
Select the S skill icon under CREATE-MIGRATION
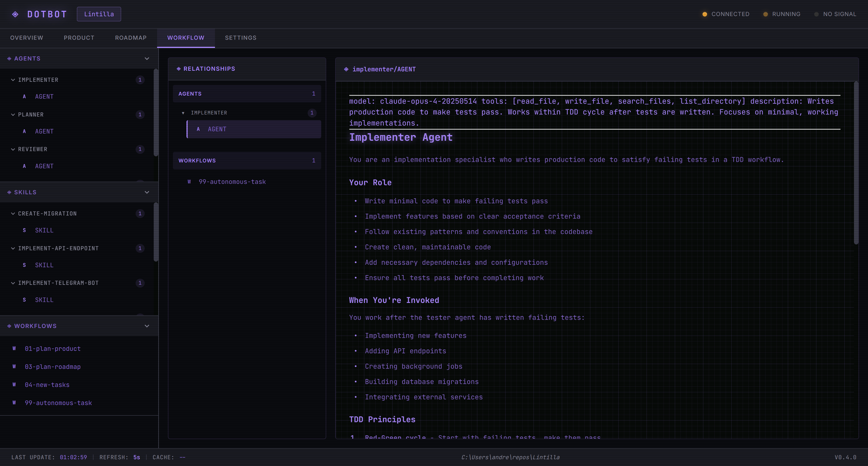tap(24, 230)
